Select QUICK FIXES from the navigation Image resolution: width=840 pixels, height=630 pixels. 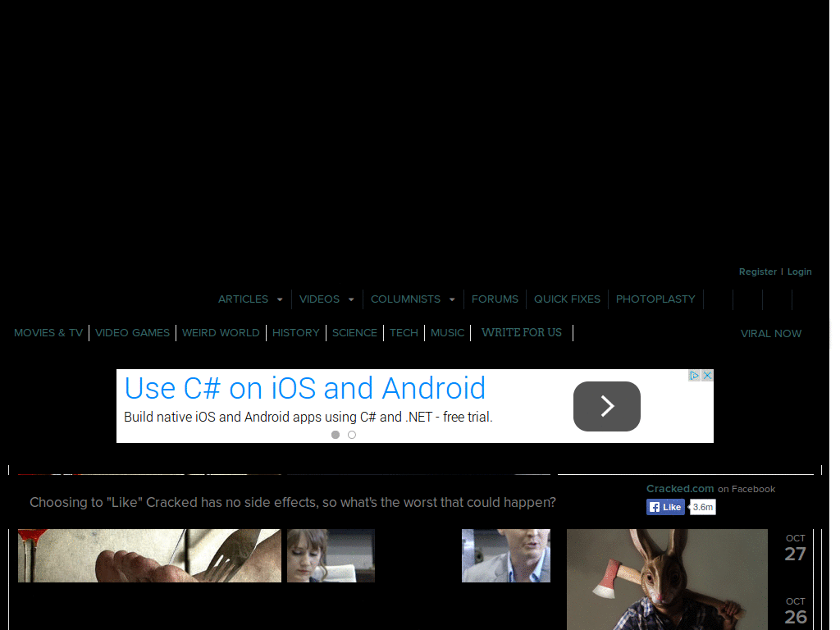(x=567, y=299)
